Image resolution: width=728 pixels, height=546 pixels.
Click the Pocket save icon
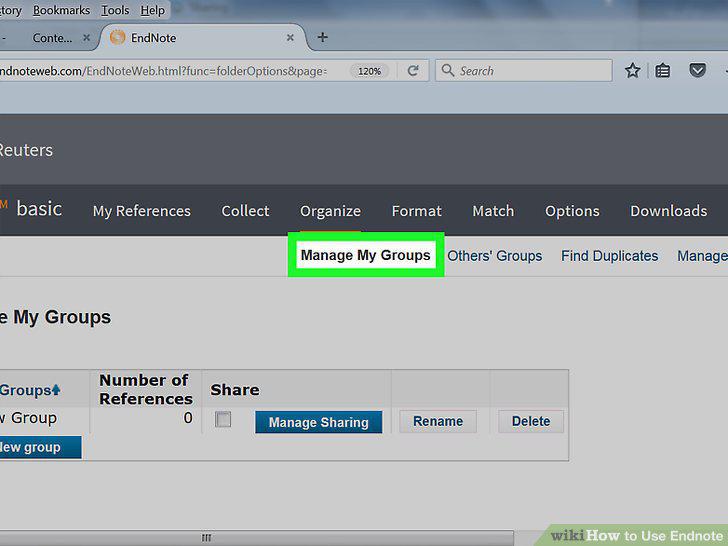697,71
